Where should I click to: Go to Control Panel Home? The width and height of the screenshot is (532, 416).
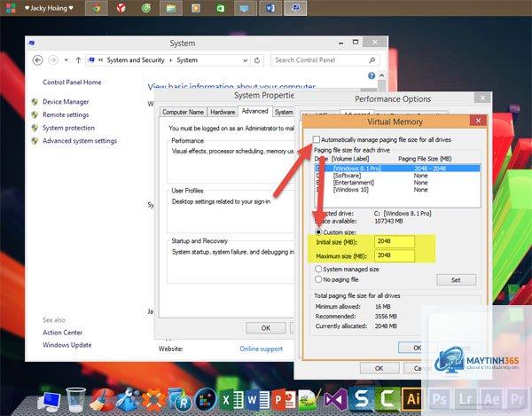(72, 82)
